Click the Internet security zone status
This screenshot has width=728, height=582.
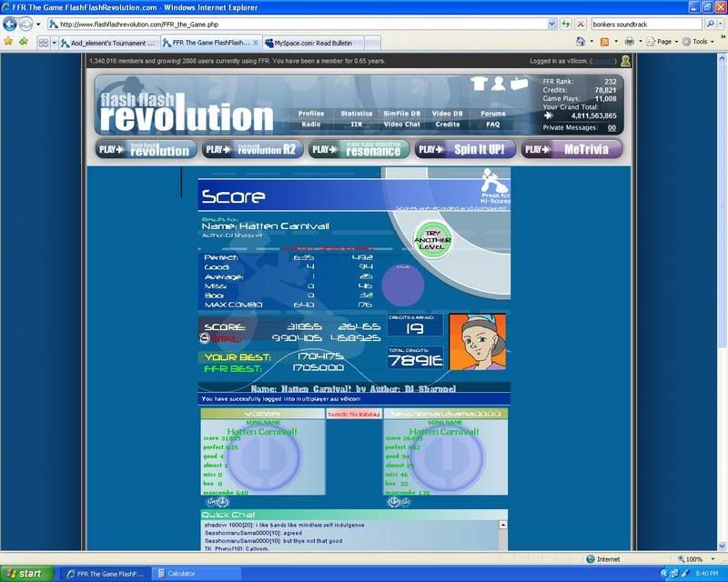603,559
